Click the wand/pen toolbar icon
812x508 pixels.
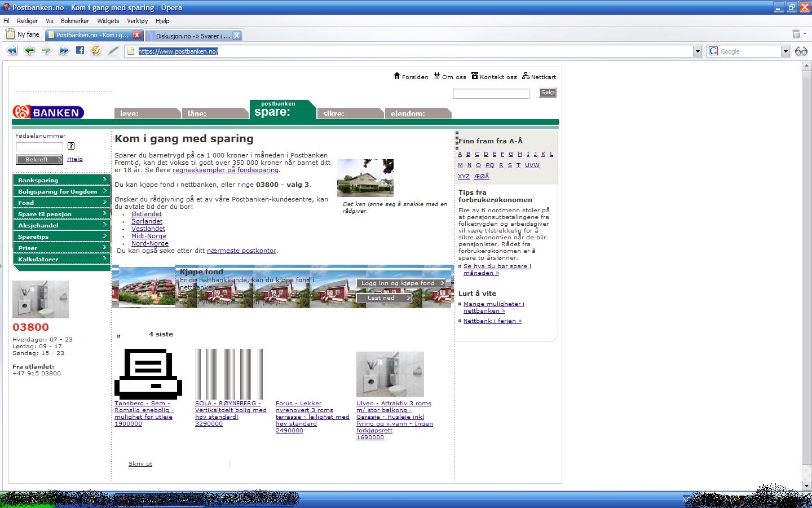coord(113,51)
